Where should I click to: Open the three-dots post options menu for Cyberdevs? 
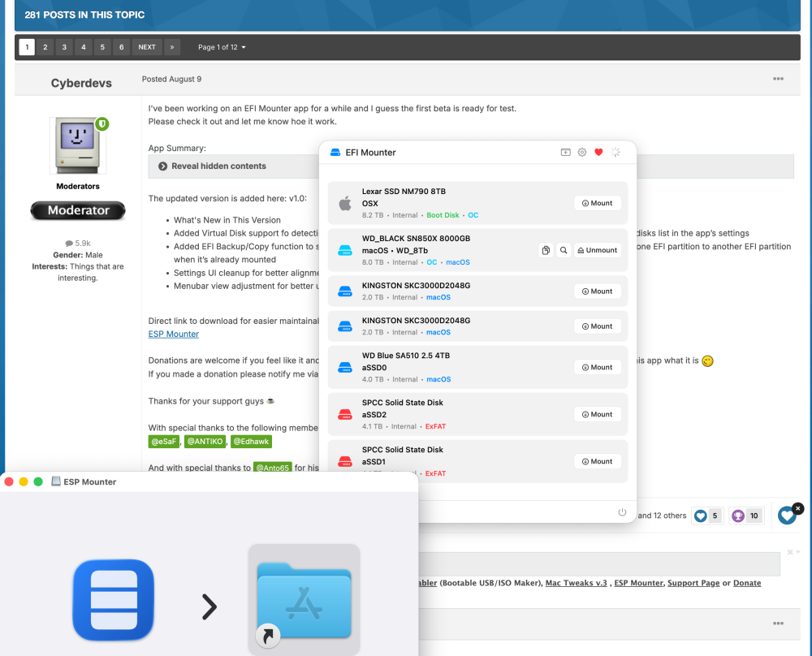[x=778, y=79]
